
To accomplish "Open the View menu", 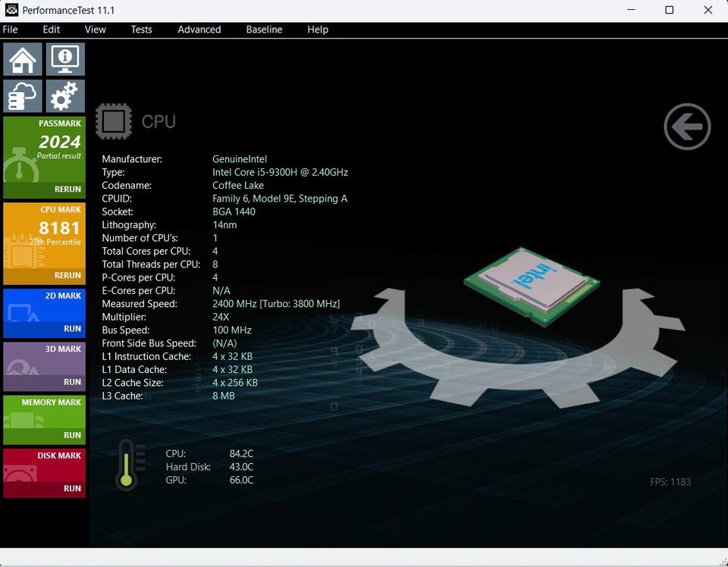I will (x=96, y=30).
